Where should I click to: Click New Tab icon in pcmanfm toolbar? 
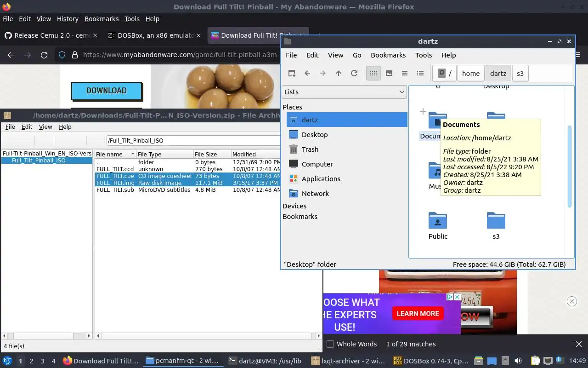292,73
